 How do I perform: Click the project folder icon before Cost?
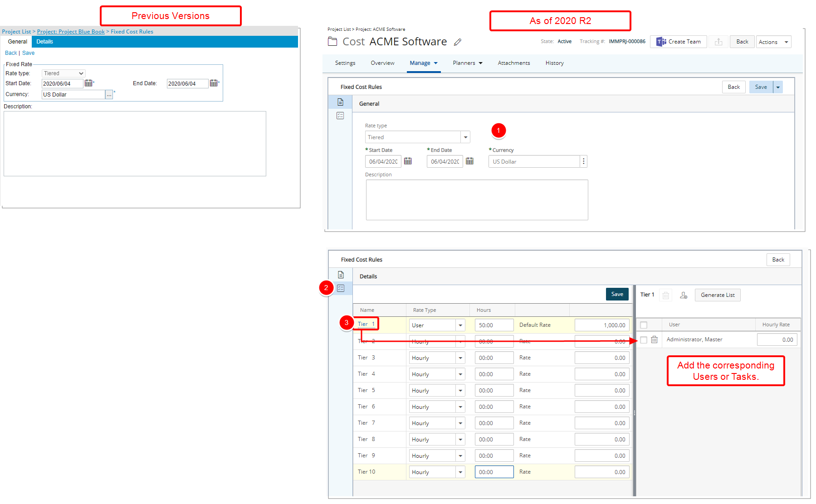pyautogui.click(x=332, y=42)
